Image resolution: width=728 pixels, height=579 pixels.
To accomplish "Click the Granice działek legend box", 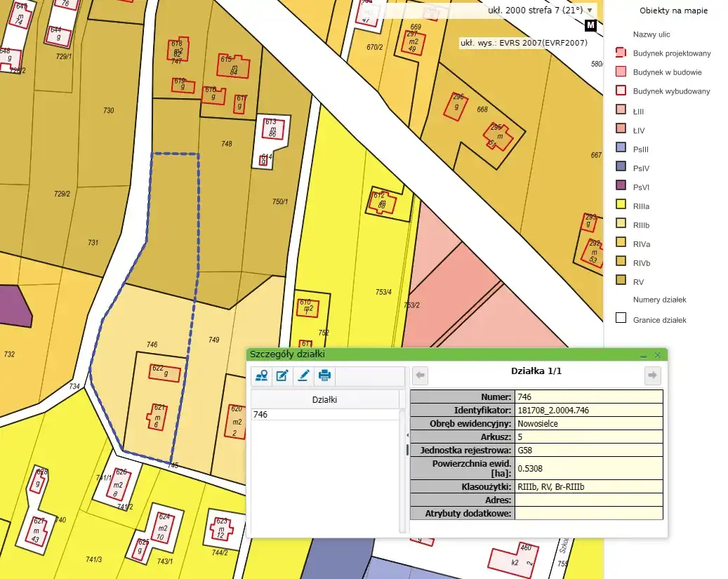I will click(x=621, y=319).
